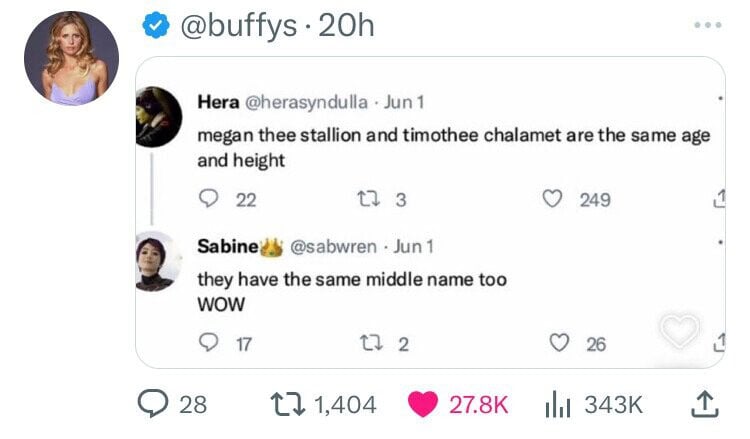View analytics showing 343K views
Screen dimensions: 750x439
tap(558, 405)
